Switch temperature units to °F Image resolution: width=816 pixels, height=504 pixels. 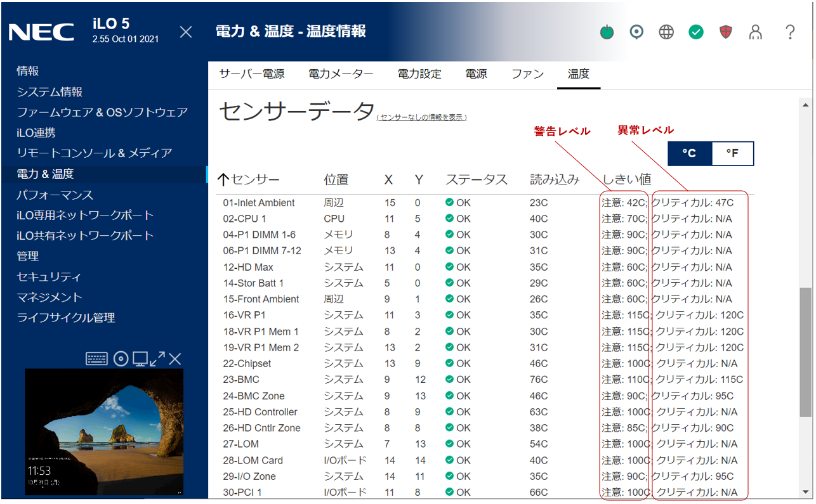point(732,153)
